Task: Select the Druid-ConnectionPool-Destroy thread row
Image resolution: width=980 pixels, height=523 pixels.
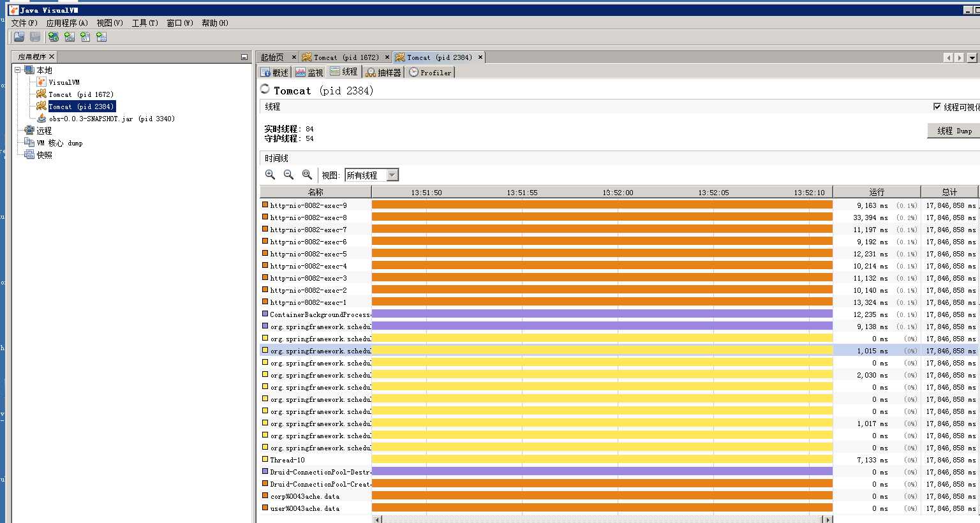Action: click(619, 472)
